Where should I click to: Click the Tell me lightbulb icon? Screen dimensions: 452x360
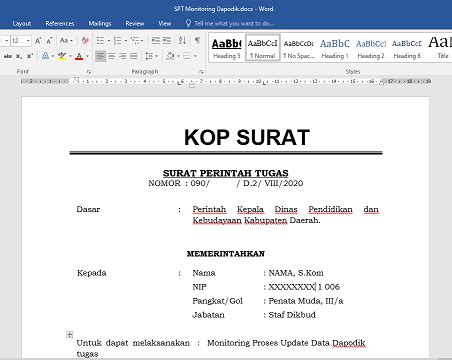(188, 23)
